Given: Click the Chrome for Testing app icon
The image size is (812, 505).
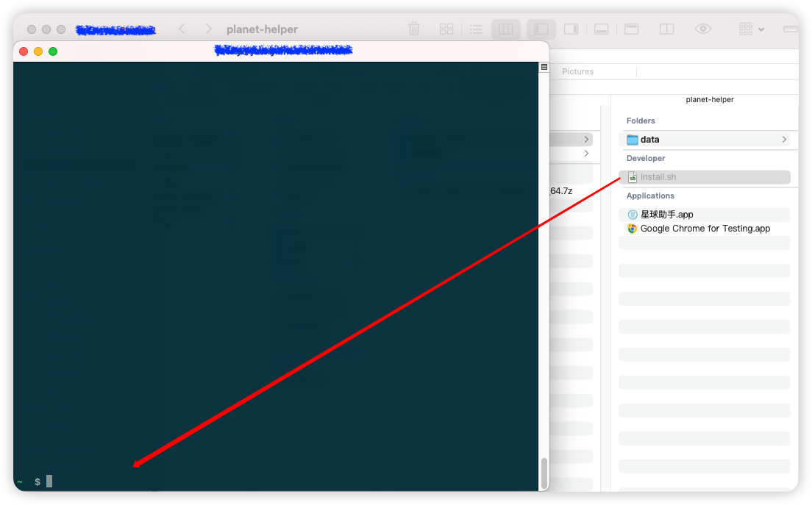Looking at the screenshot, I should (632, 229).
